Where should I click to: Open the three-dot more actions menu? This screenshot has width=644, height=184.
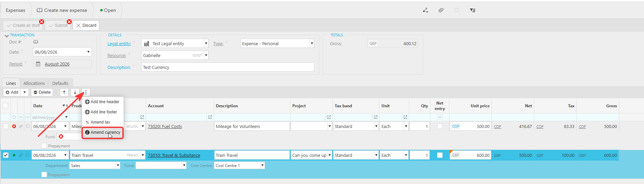86,92
